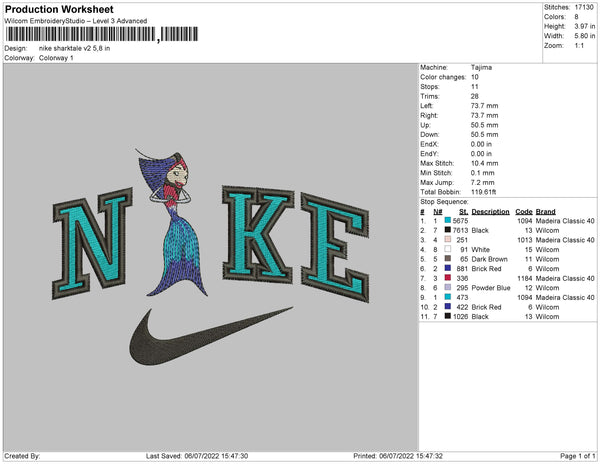Viewport: 600px width, 464px height.
Task: Select the Powder Blue swatch in stop 8
Action: click(x=447, y=288)
